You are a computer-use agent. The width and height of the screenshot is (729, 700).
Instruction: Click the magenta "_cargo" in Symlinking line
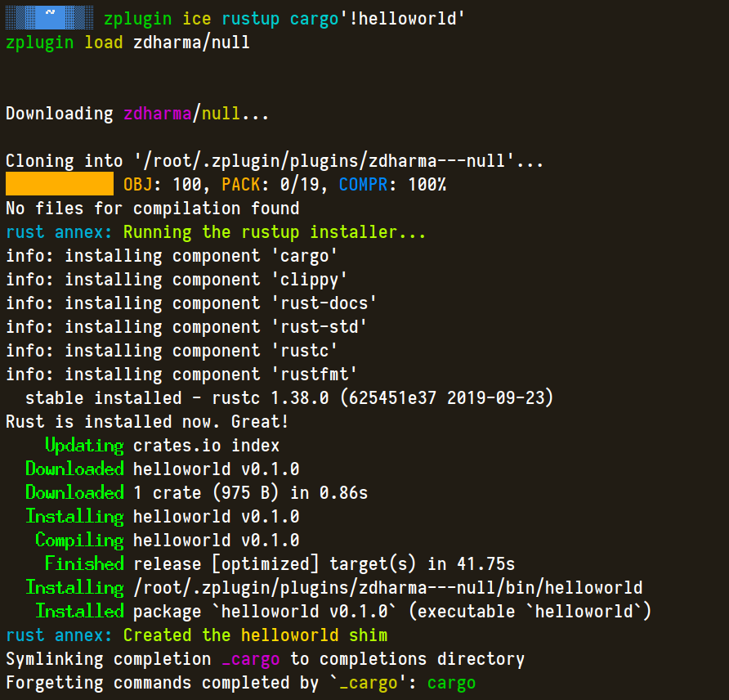pyautogui.click(x=251, y=660)
